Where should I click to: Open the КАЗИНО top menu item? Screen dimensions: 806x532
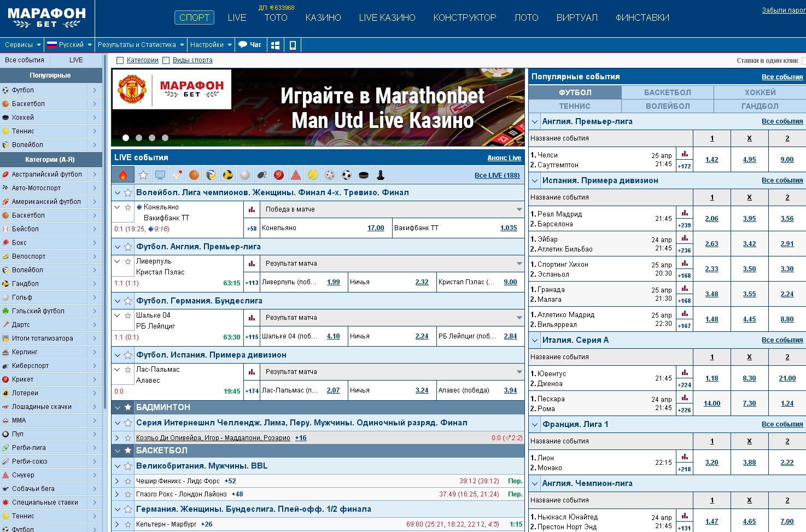(x=323, y=17)
